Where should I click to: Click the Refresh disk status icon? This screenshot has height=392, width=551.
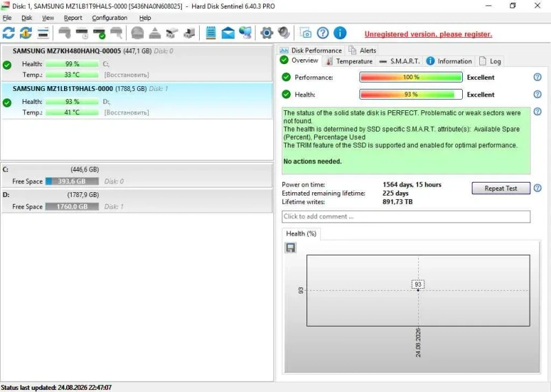pyautogui.click(x=9, y=33)
